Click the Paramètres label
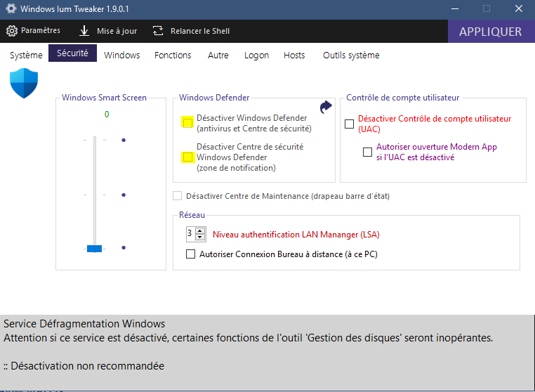 click(x=41, y=31)
